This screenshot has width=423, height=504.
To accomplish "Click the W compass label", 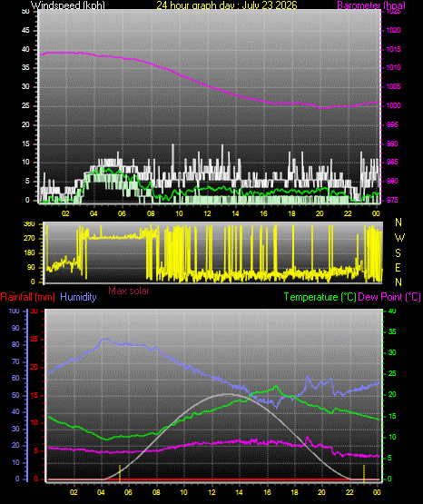I will pyautogui.click(x=399, y=238).
